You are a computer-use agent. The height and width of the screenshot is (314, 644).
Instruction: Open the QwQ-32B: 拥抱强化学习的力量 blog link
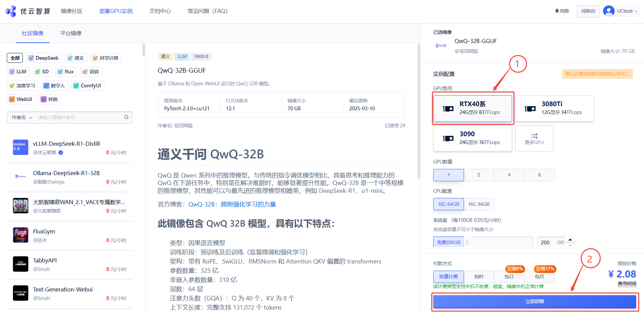(232, 204)
